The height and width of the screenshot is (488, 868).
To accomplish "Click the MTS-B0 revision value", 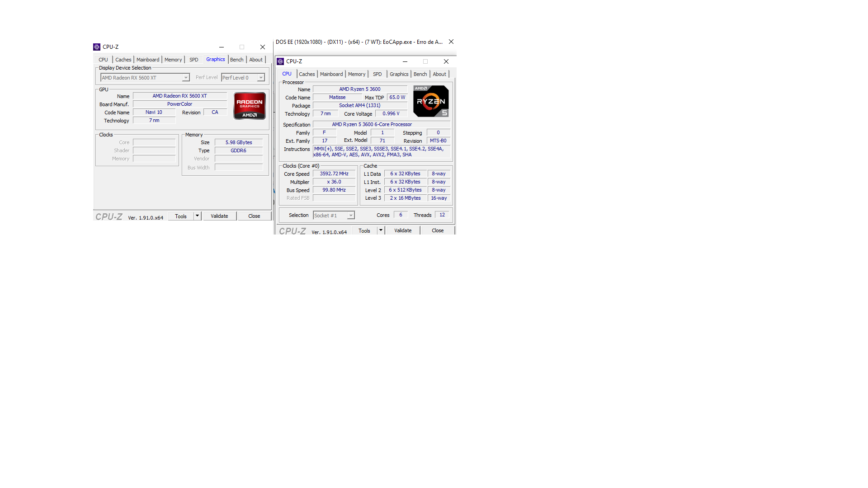I will 439,141.
